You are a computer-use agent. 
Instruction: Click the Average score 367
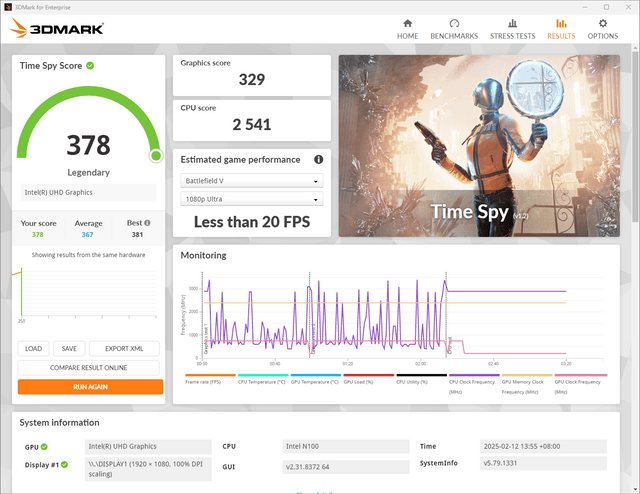87,235
